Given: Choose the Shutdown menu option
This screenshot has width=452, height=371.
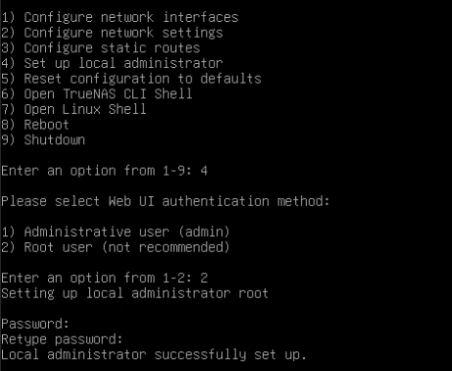Looking at the screenshot, I should (x=43, y=140).
